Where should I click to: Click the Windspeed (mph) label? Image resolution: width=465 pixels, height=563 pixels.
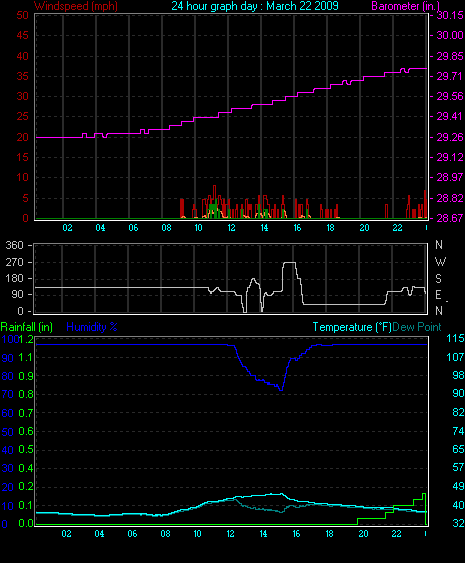point(76,6)
